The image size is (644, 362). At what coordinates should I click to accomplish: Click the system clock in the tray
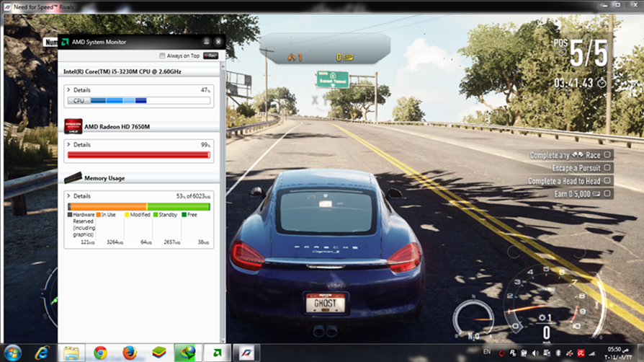click(617, 353)
